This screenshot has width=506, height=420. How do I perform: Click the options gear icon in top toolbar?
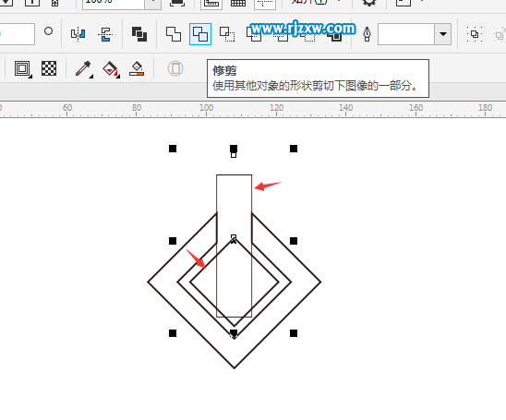368,3
